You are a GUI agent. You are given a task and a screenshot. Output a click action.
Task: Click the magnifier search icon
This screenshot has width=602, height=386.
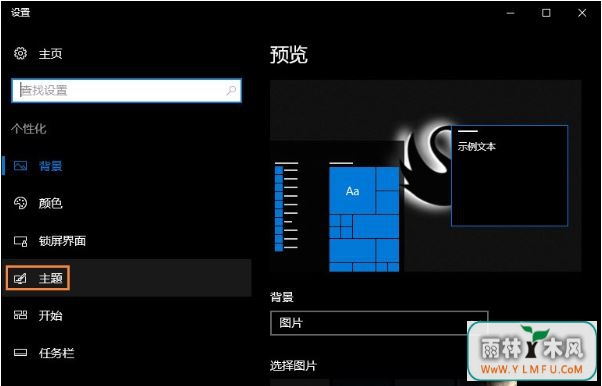(x=231, y=91)
